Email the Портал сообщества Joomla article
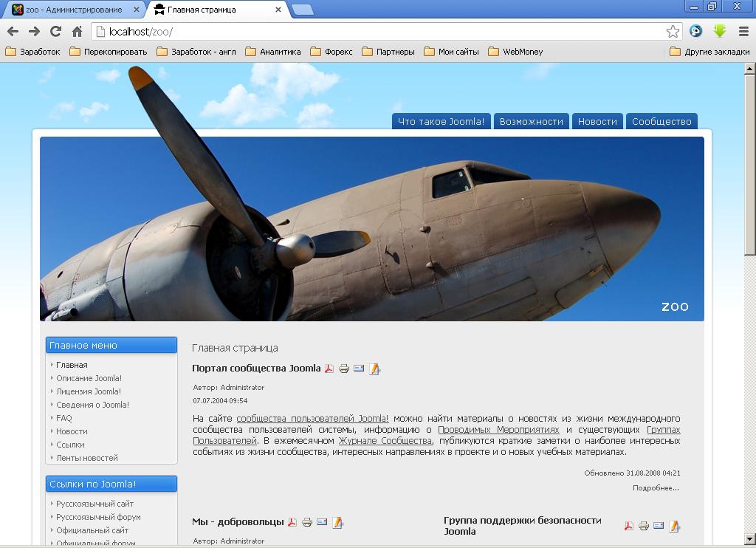The width and height of the screenshot is (756, 548). pyautogui.click(x=359, y=369)
